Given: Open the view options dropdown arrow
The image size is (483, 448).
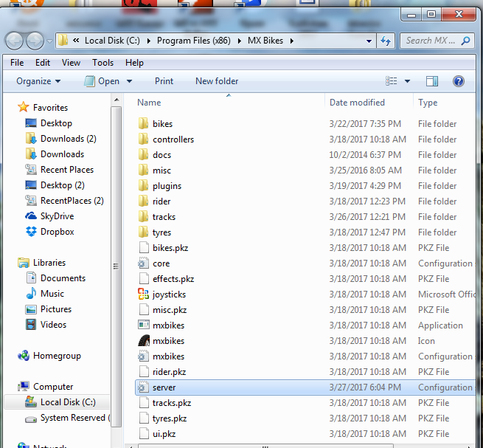Looking at the screenshot, I should [407, 81].
